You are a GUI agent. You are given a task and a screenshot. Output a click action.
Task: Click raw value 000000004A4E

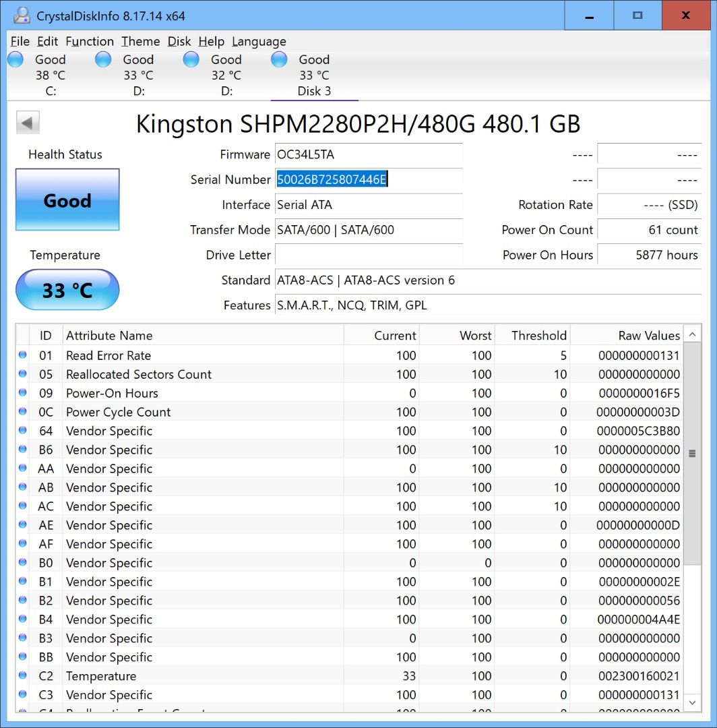[x=639, y=619]
